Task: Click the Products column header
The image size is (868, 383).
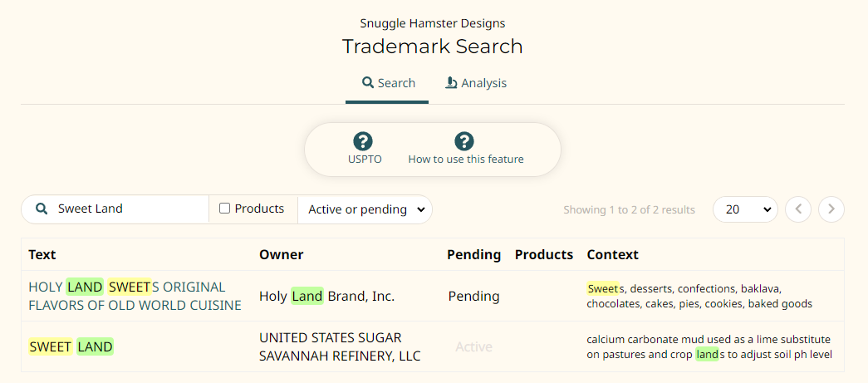Action: point(544,254)
